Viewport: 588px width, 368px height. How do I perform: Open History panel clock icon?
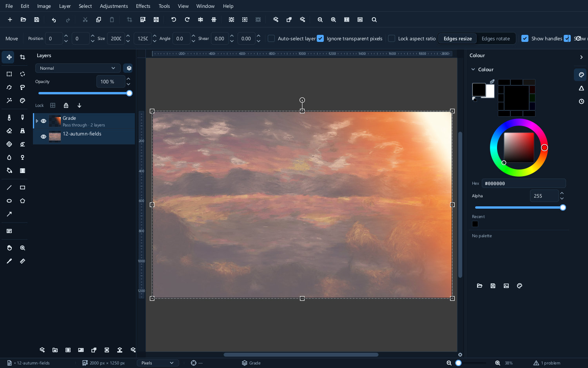click(x=581, y=101)
